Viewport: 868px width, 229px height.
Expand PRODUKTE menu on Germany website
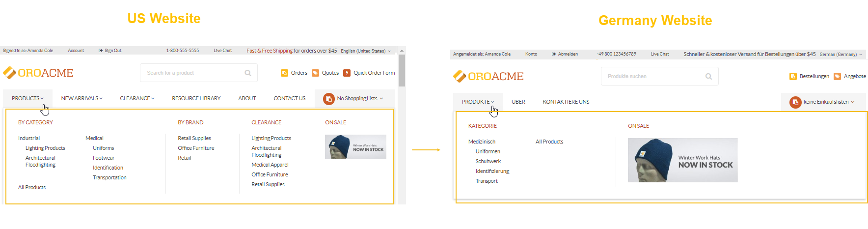click(x=478, y=102)
